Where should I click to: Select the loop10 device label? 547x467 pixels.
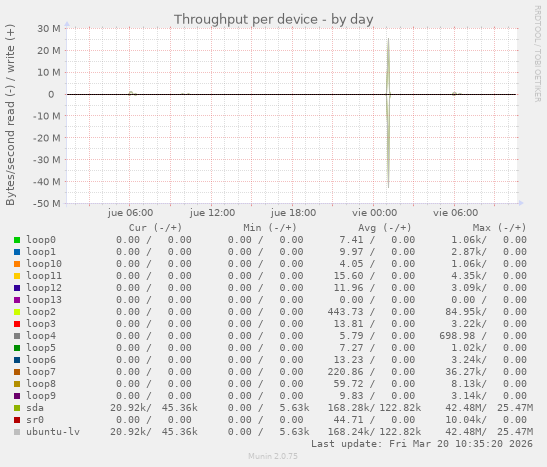(44, 264)
